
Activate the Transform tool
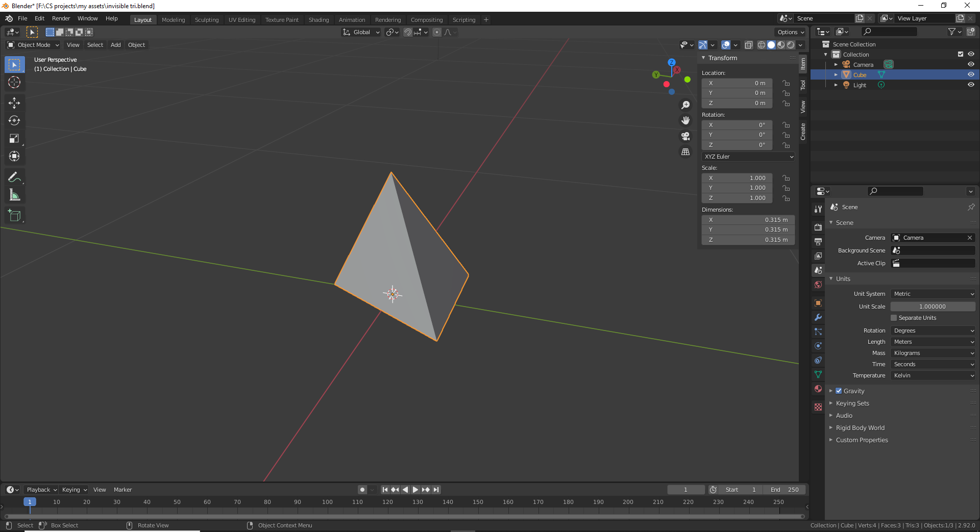click(14, 157)
